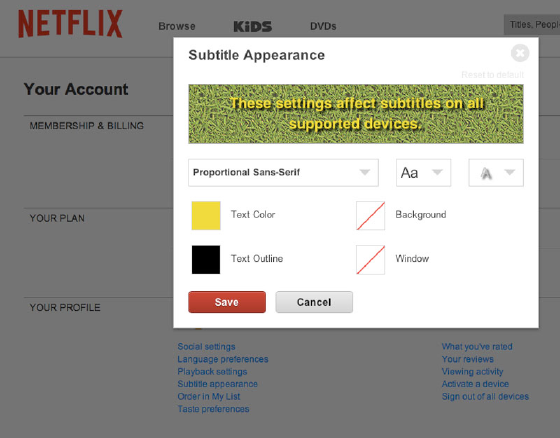Open What you've rated link
The width and height of the screenshot is (560, 438).
point(477,347)
